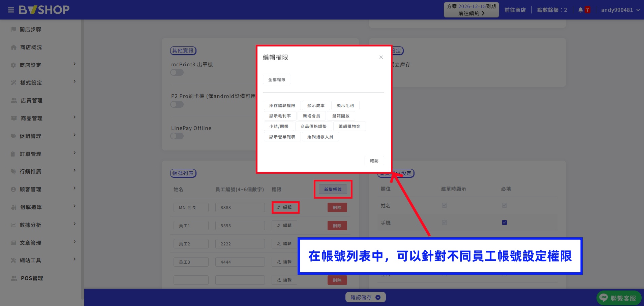Toggle the LinePay Offline switch

177,136
